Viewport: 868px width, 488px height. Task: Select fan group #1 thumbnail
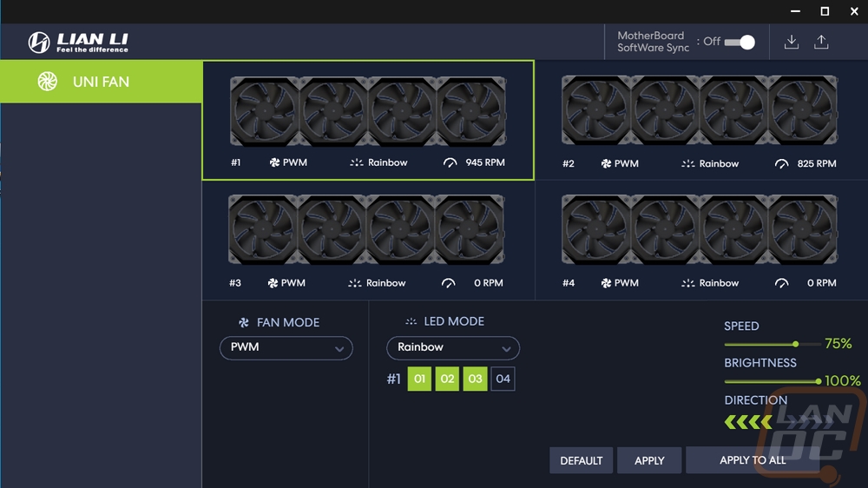(368, 111)
